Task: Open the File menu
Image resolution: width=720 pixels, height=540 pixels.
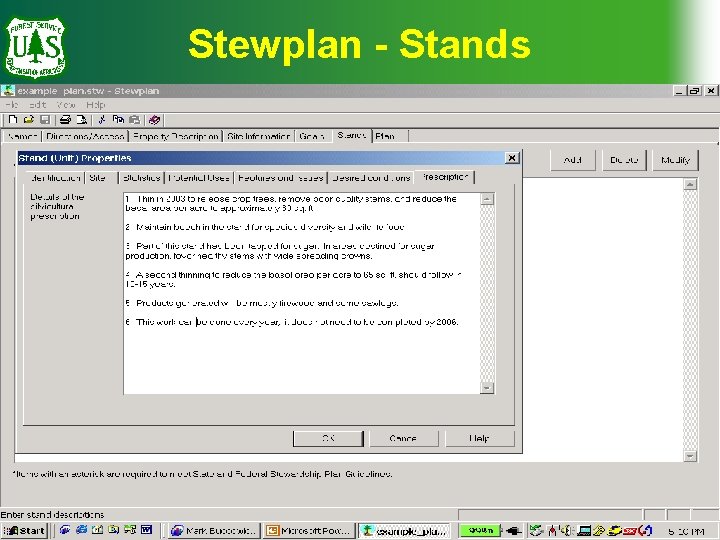Action: pos(11,105)
